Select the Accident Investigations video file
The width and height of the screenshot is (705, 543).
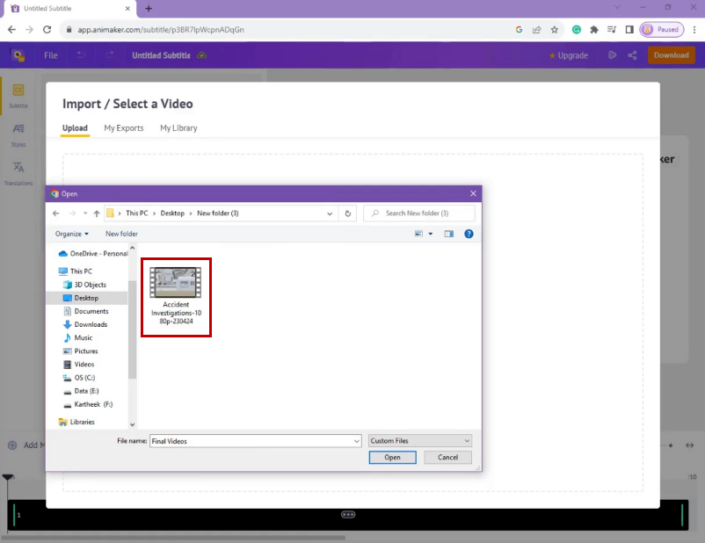(x=176, y=297)
